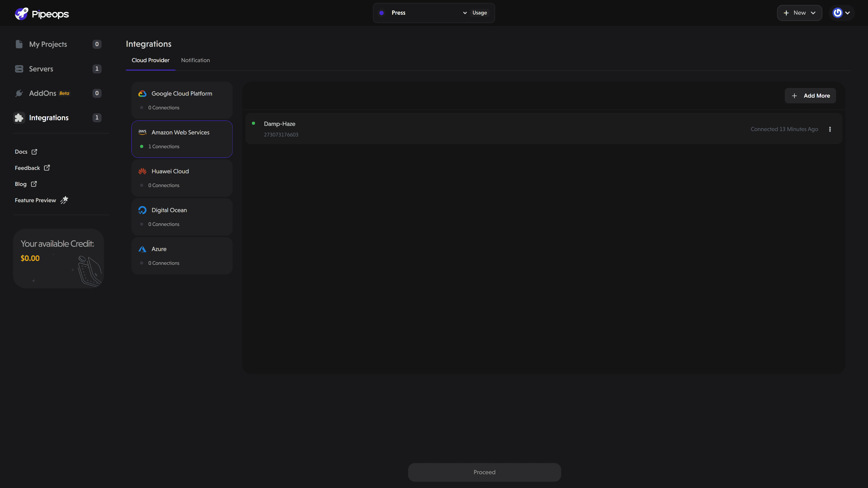
Task: Open the Feature Preview link
Action: tap(41, 200)
